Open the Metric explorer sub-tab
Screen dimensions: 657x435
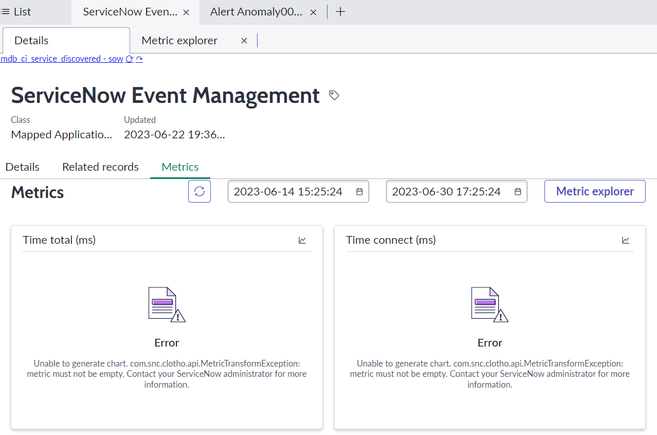179,40
